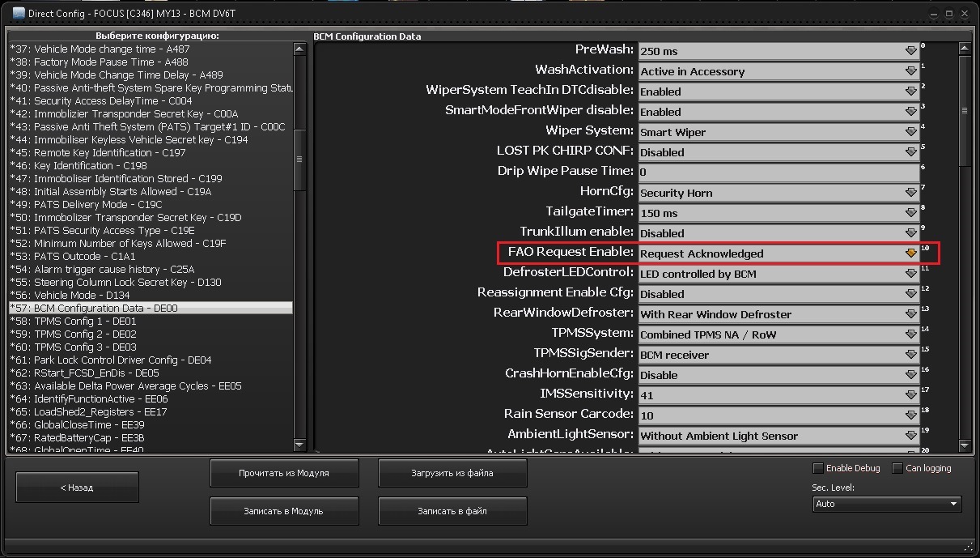Select '*49: PATS Delivery Mode - C19C'

(151, 204)
